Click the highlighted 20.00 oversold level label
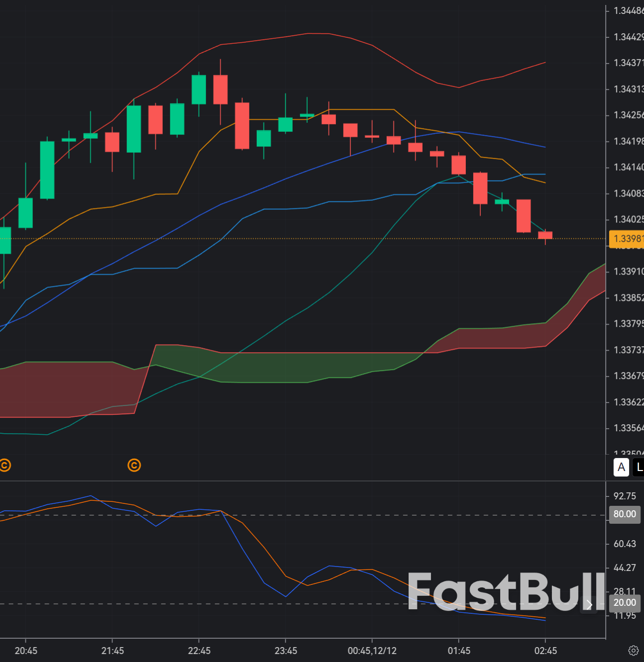 (x=625, y=603)
